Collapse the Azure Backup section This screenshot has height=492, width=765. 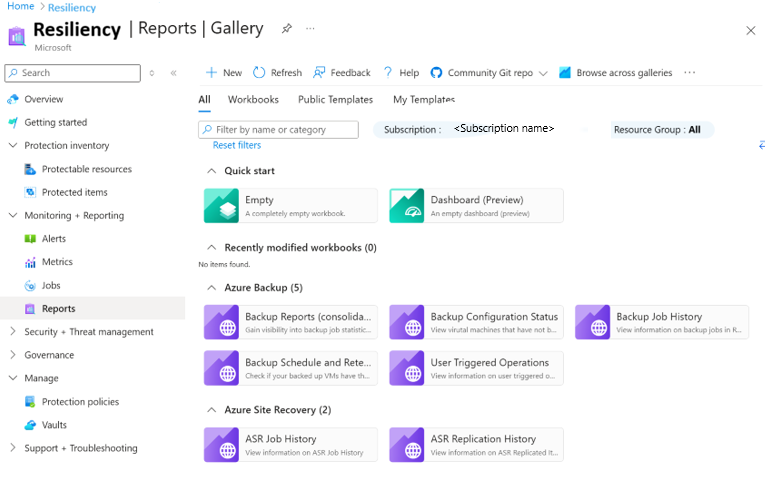[212, 288]
